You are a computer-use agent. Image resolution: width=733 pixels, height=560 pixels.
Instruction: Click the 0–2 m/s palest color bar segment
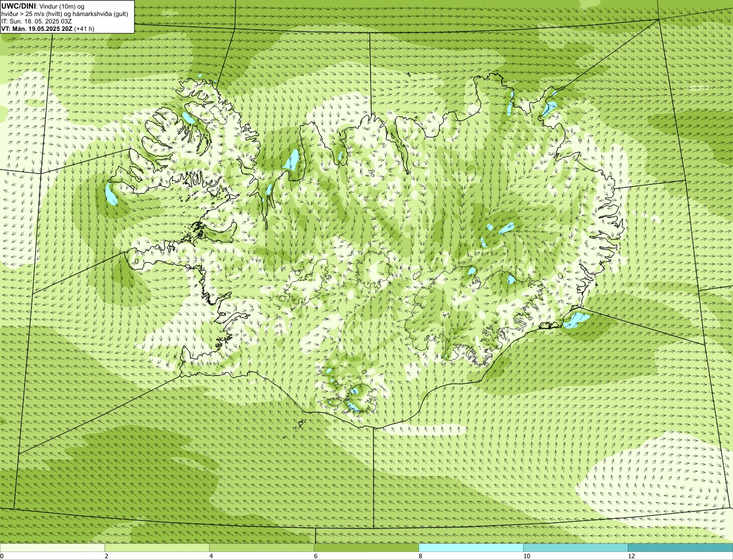click(x=52, y=548)
